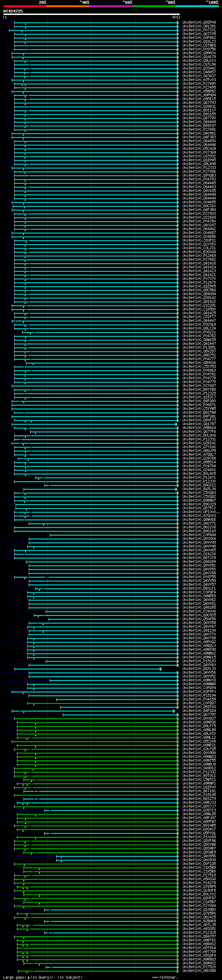Select hit UniRef100_O80388
222x980 pixels.
[x=199, y=971]
